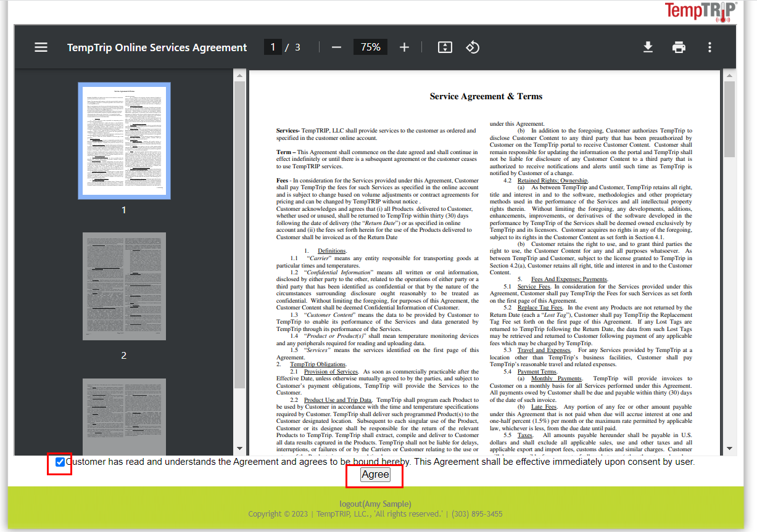
Task: Open the more options three-dot menu
Action: click(709, 47)
